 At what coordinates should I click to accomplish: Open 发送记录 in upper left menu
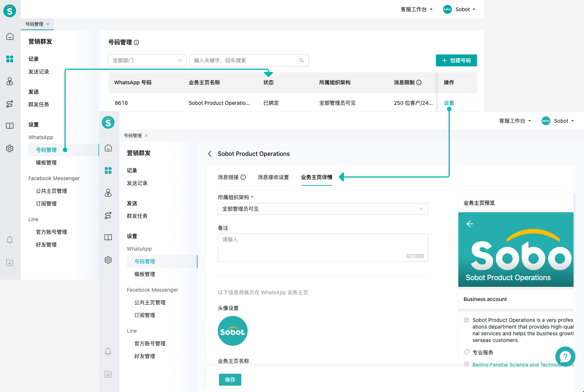[x=39, y=72]
